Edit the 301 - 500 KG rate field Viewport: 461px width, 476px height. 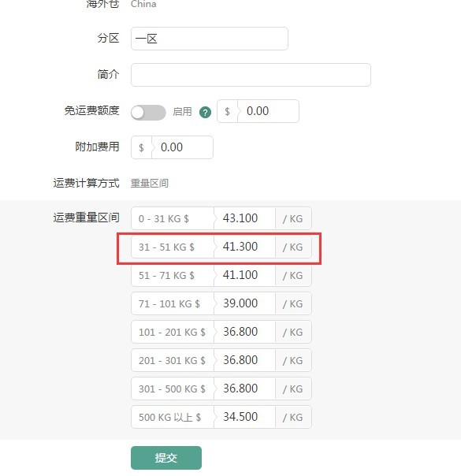coord(244,389)
